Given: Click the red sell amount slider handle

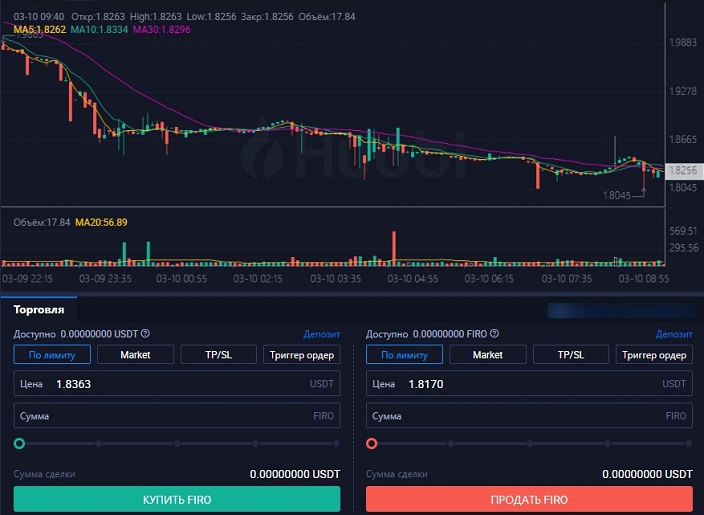Looking at the screenshot, I should pos(372,444).
